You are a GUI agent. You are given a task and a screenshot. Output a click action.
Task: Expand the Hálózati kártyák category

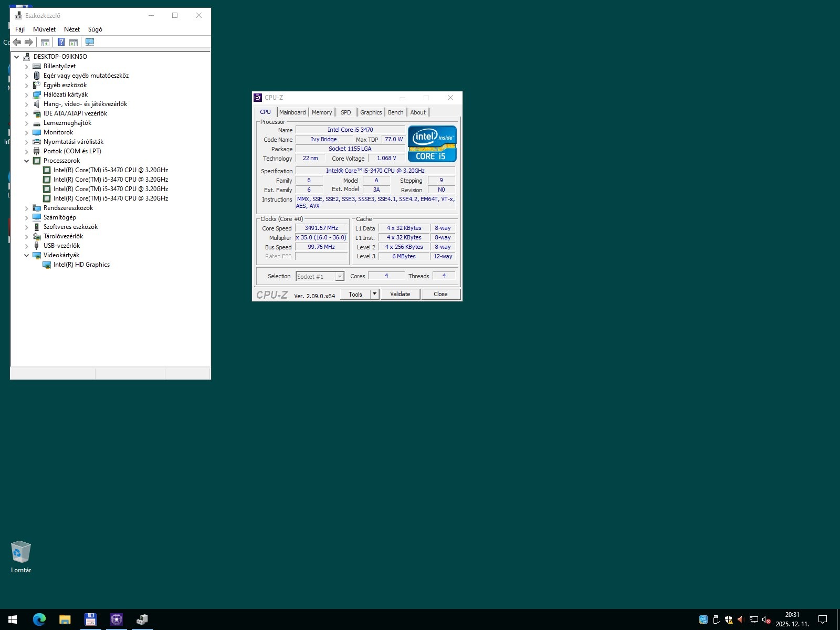[27, 94]
